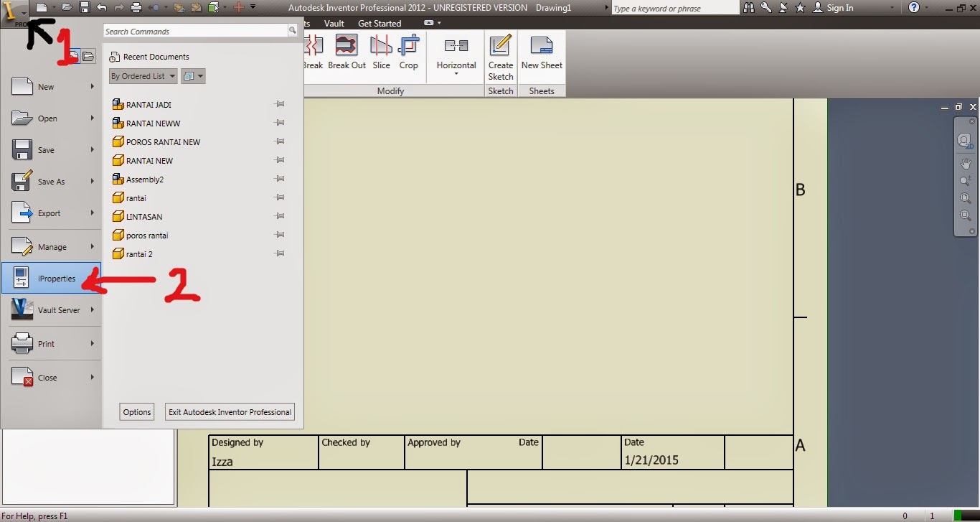Open navigation bar options menu at bottom

coord(972,231)
